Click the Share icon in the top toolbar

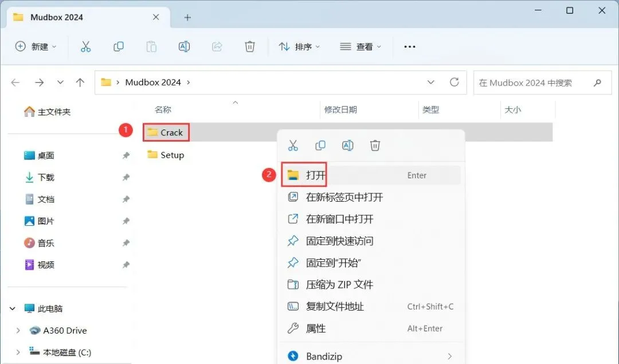tap(217, 46)
